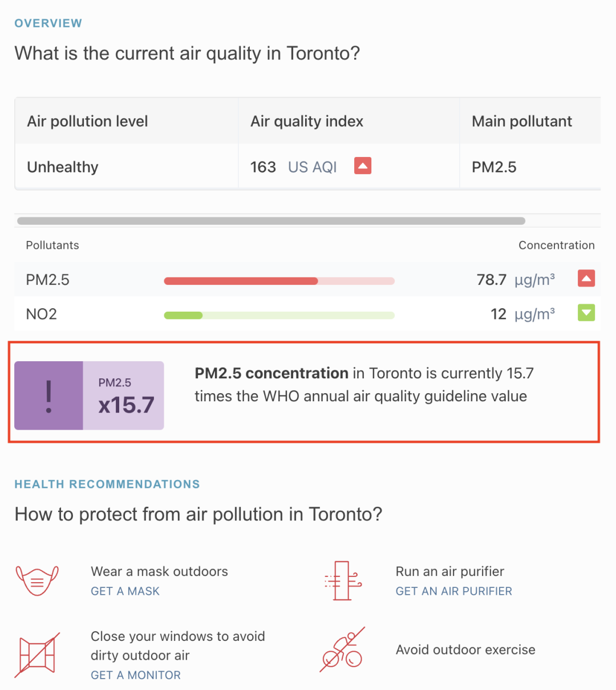Click the NO2 green concentration bar

point(184,315)
